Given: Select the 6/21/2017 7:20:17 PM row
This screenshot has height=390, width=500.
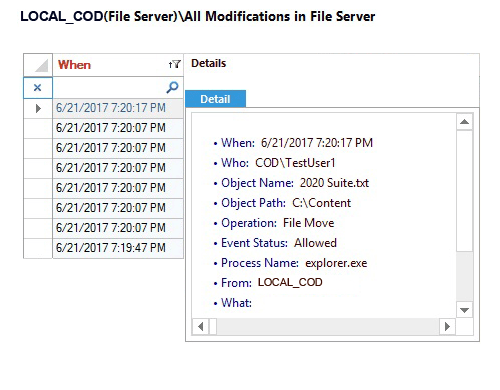Looking at the screenshot, I should click(118, 108).
